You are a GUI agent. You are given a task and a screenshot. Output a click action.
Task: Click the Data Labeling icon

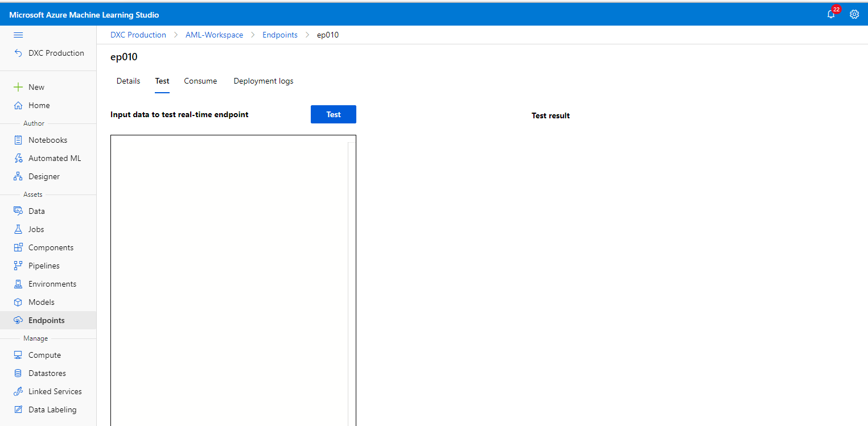tap(18, 410)
